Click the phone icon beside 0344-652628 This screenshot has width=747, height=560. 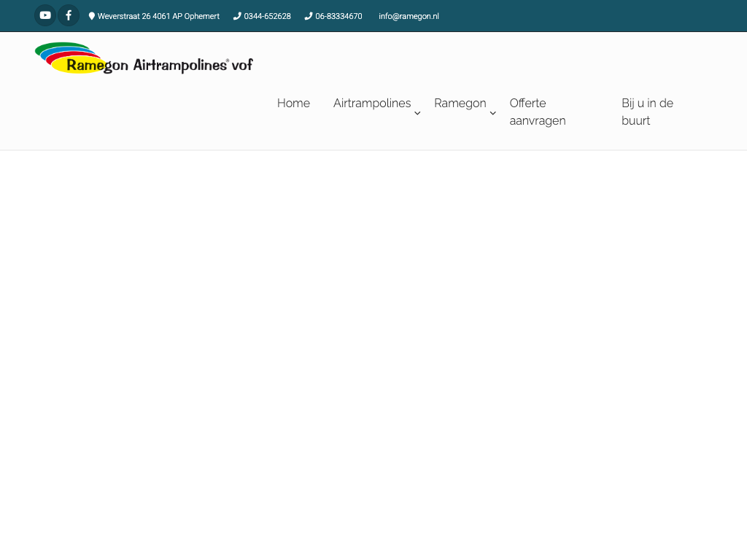point(237,16)
